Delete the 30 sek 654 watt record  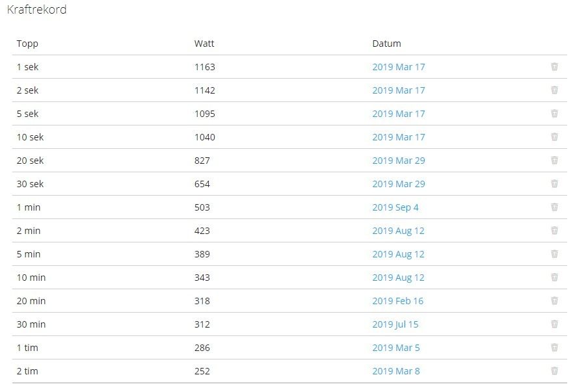click(x=554, y=183)
